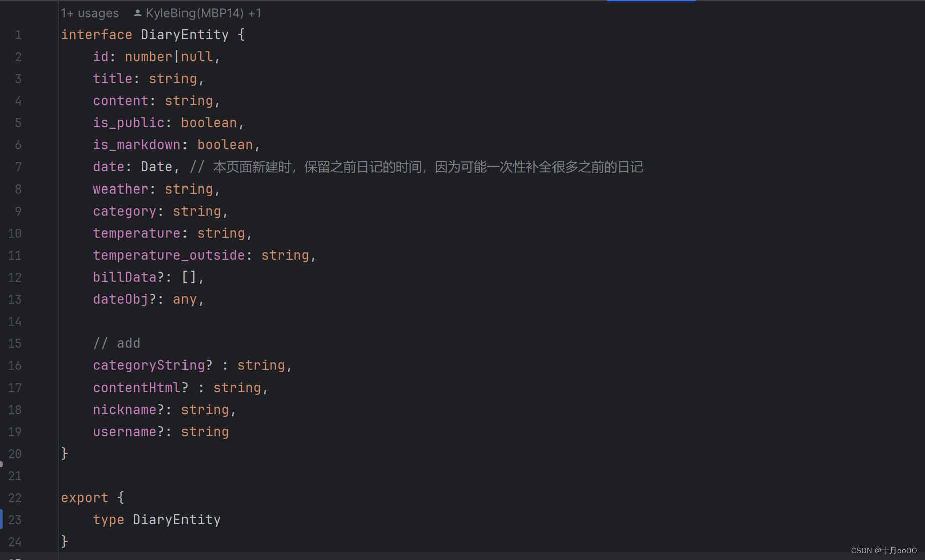Click line number 20 in the gutter
The width and height of the screenshot is (925, 560).
click(x=15, y=454)
